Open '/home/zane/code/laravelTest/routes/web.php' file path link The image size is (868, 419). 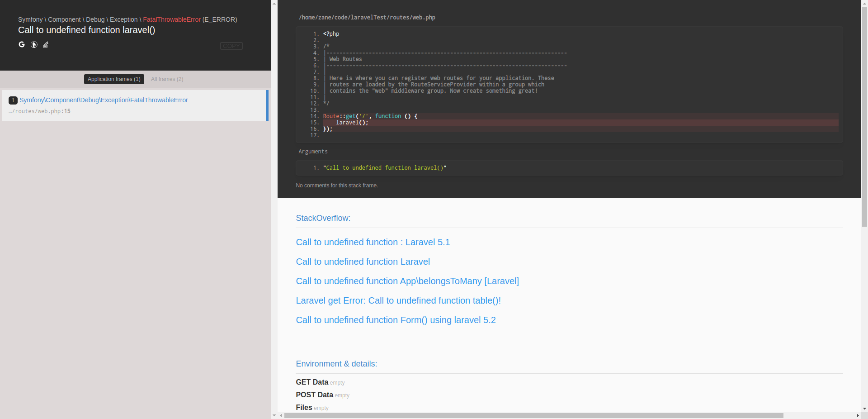click(x=367, y=18)
